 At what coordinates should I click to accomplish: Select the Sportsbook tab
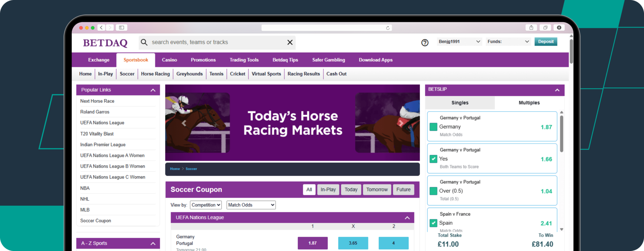pos(136,60)
